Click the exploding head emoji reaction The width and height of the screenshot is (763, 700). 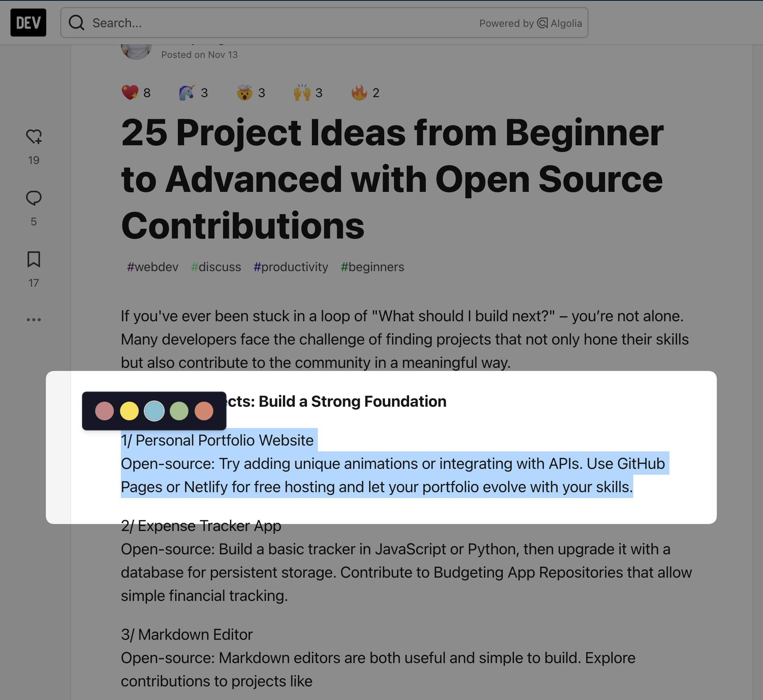tap(244, 93)
